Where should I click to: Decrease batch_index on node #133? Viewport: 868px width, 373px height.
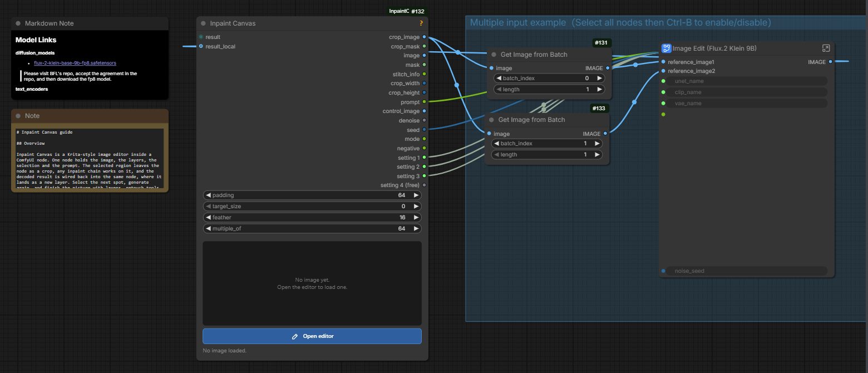pos(496,144)
